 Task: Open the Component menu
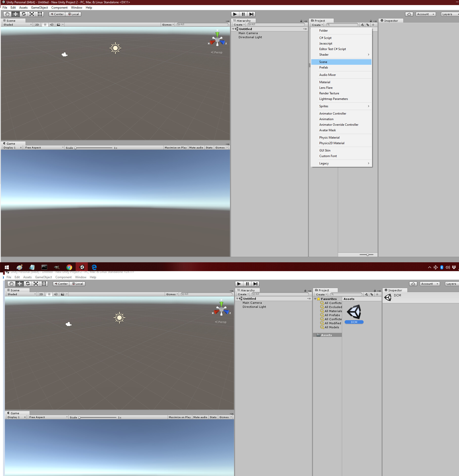(59, 7)
